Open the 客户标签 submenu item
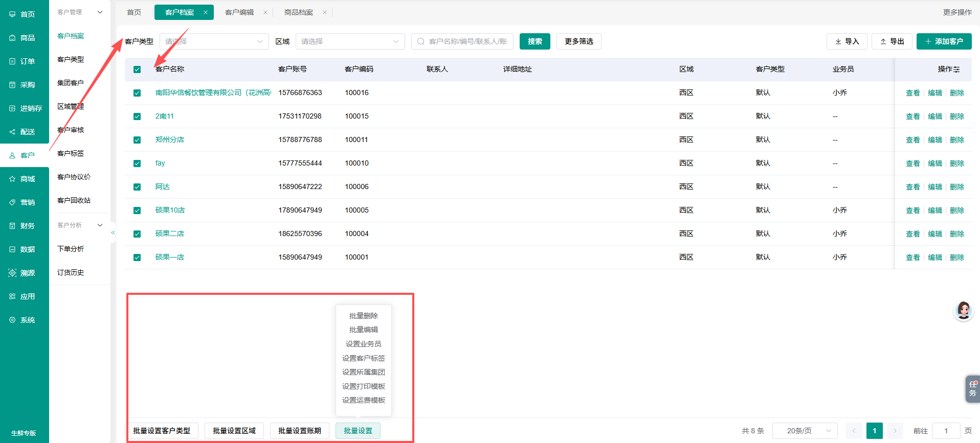The image size is (980, 443). (x=71, y=153)
